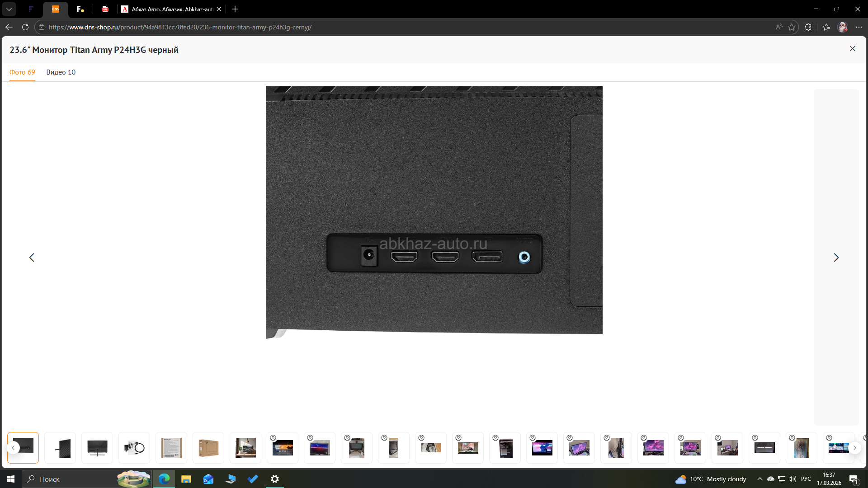Open thumbnail of cardboard box packaging
The image size is (868, 488).
coord(208,448)
